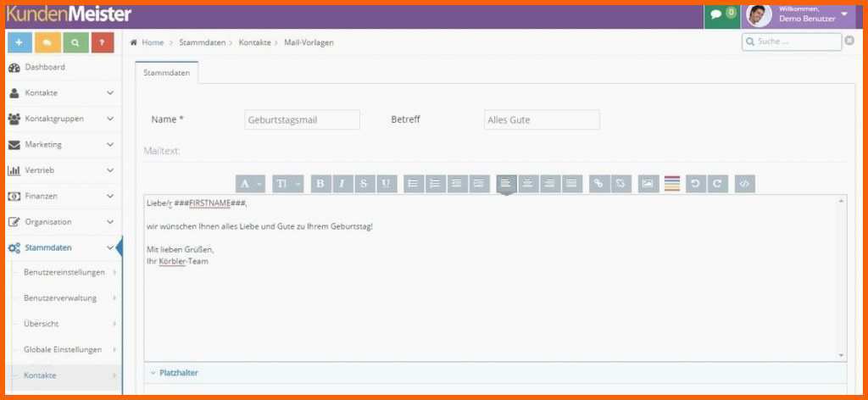
Task: Open the chat notifications icon
Action: 722,14
